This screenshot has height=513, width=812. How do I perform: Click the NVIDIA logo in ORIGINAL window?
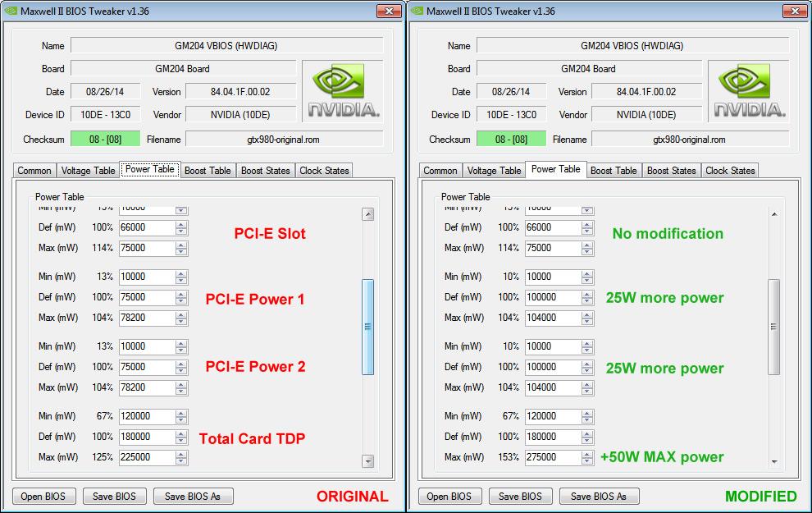click(x=344, y=90)
